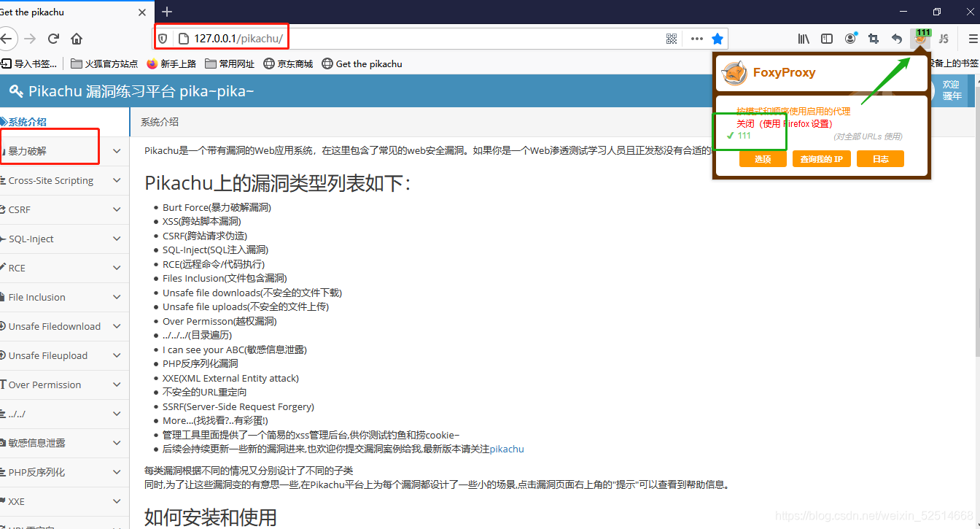The image size is (980, 529).
Task: Toggle the sidebar view icon
Action: click(x=827, y=39)
